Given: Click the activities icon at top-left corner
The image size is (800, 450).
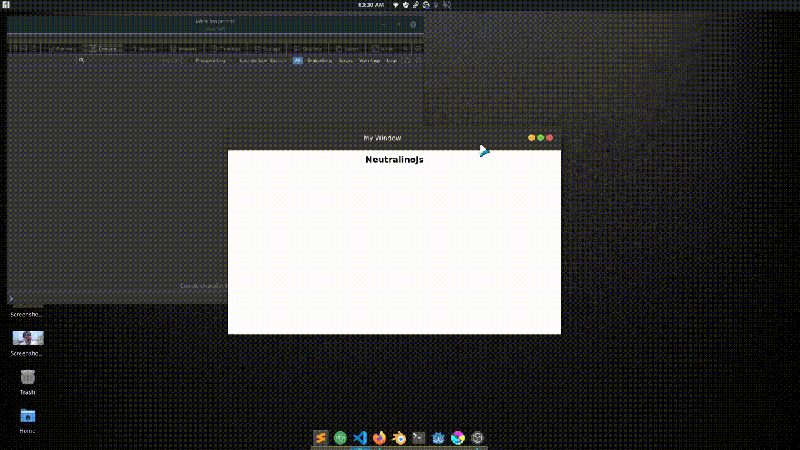Looking at the screenshot, I should click(6, 5).
